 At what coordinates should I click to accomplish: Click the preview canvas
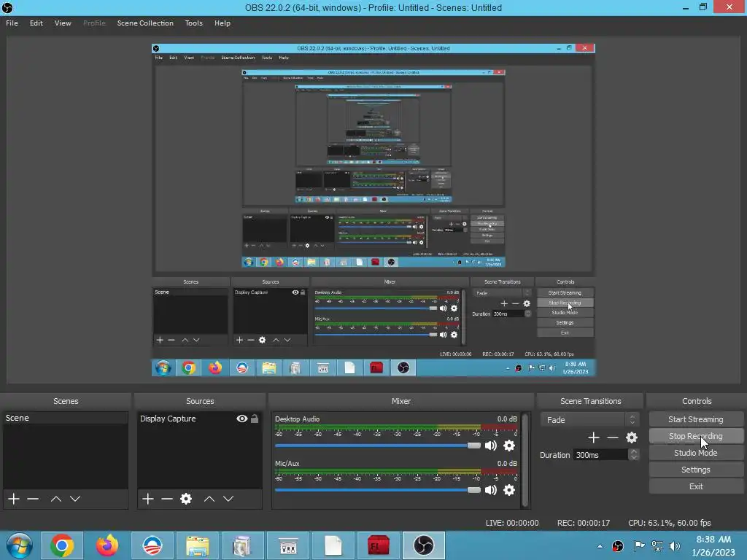point(373,210)
